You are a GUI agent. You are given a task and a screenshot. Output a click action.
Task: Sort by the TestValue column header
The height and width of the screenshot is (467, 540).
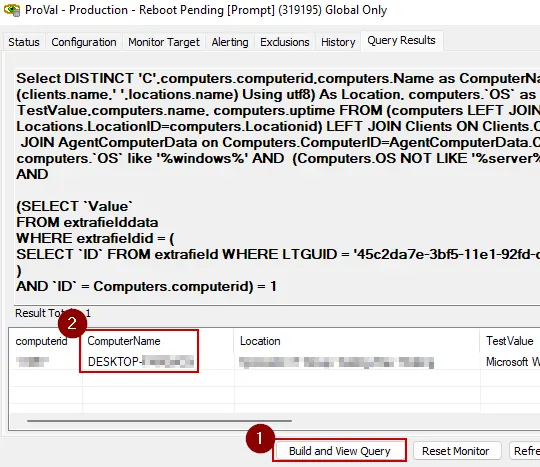click(x=510, y=341)
